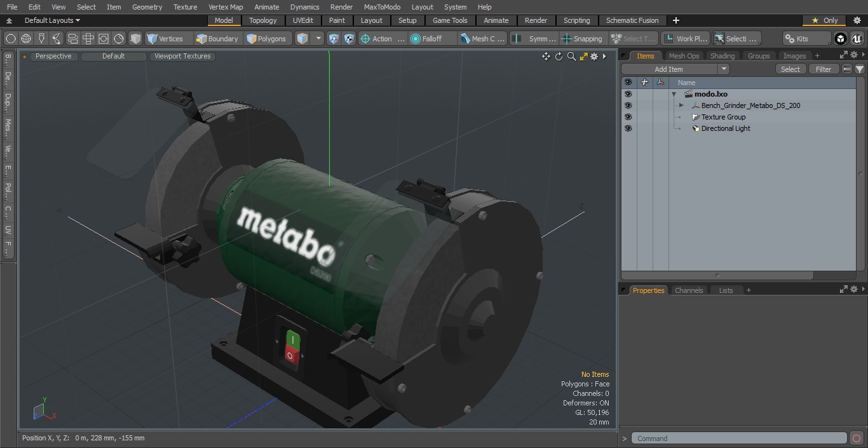Toggle visibility of Texture Group
Image resolution: width=868 pixels, height=448 pixels.
click(628, 117)
